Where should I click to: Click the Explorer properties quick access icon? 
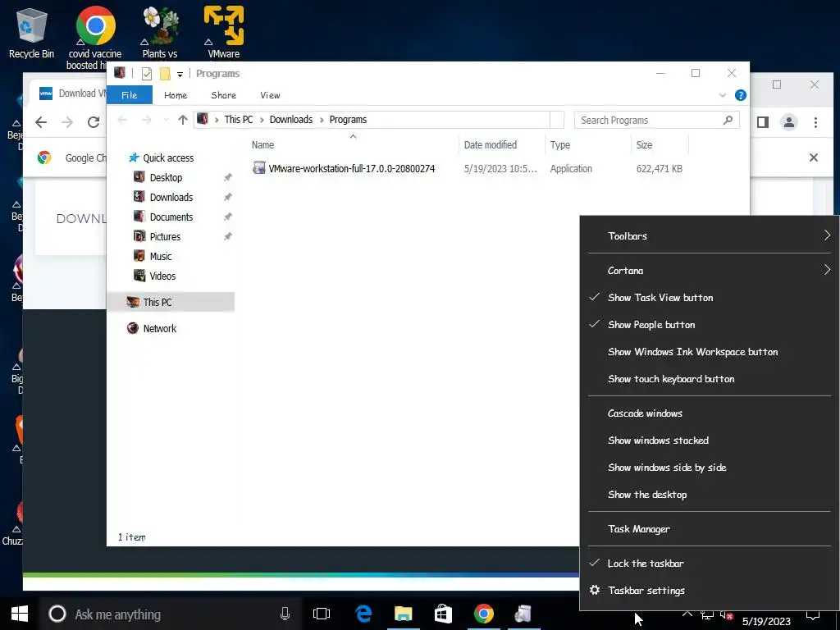click(147, 74)
